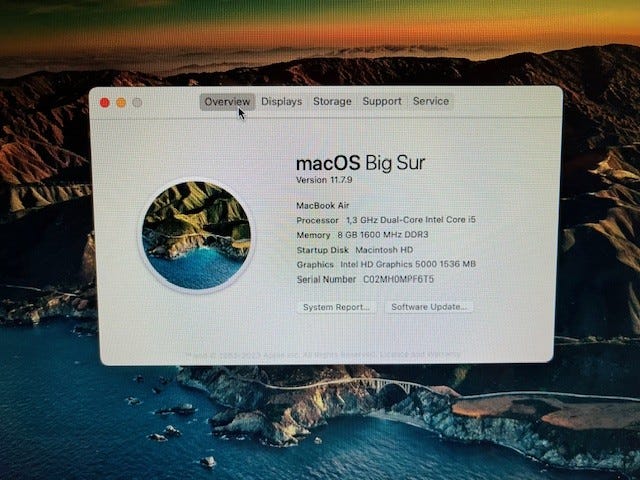The width and height of the screenshot is (640, 480).
Task: Select the serial number C02MH0MPF6T5
Action: pyautogui.click(x=399, y=280)
